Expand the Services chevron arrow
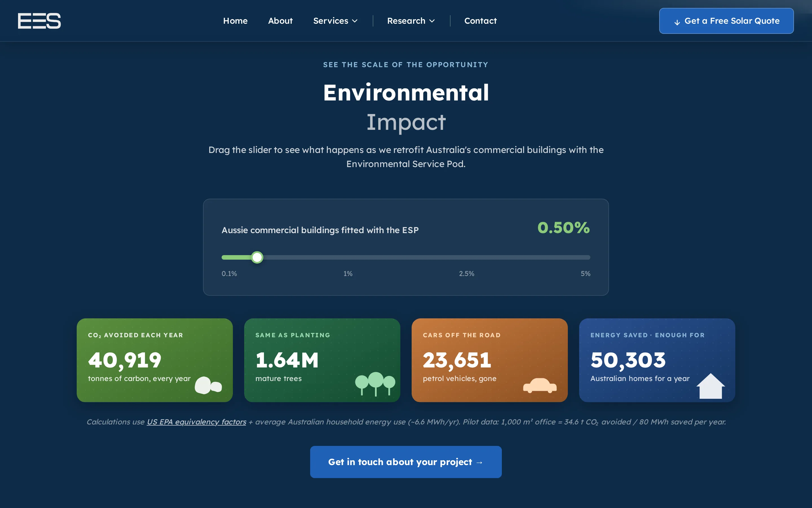Screen dimensions: 812x508 [355, 21]
